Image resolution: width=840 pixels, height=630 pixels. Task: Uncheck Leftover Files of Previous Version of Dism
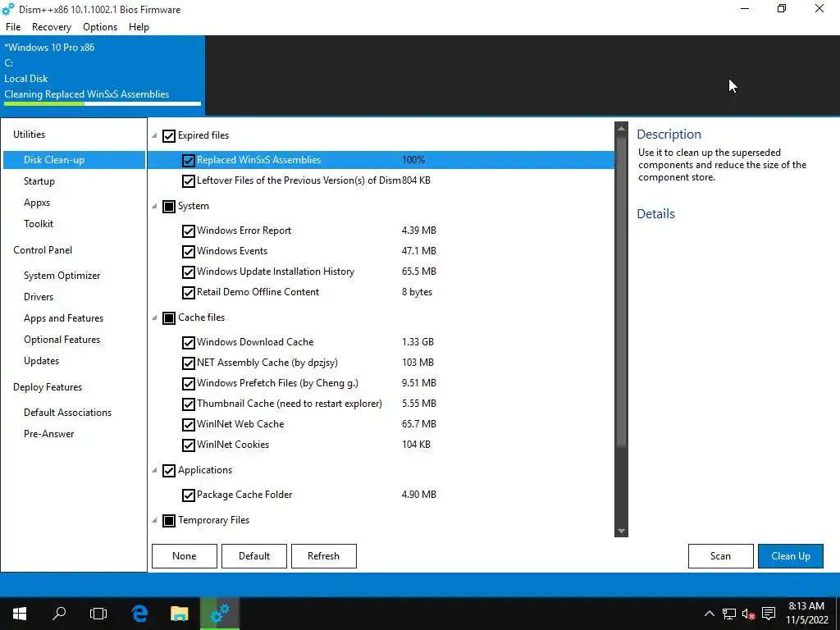point(188,181)
